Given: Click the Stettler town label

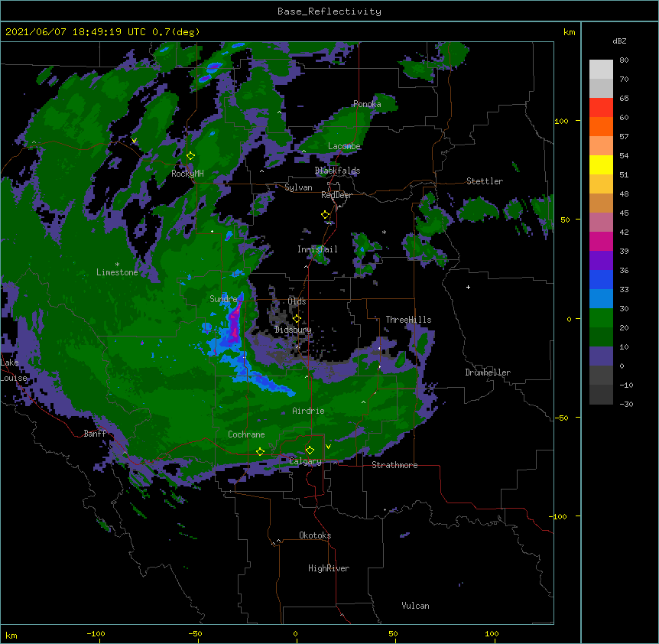Looking at the screenshot, I should 485,181.
